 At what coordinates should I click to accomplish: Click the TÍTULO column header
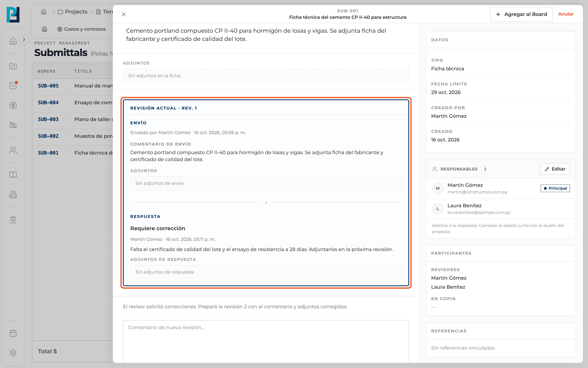click(83, 71)
